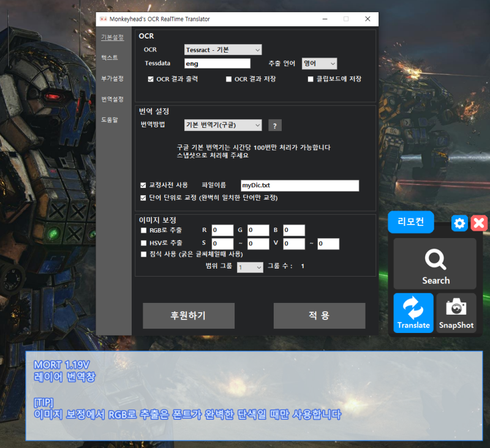Click the B value input field

click(x=294, y=230)
